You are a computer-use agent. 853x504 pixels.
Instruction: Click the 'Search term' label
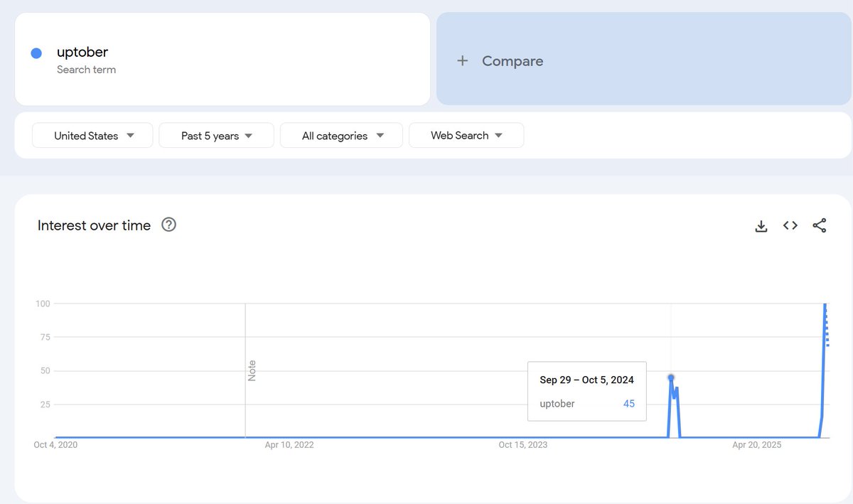click(86, 70)
